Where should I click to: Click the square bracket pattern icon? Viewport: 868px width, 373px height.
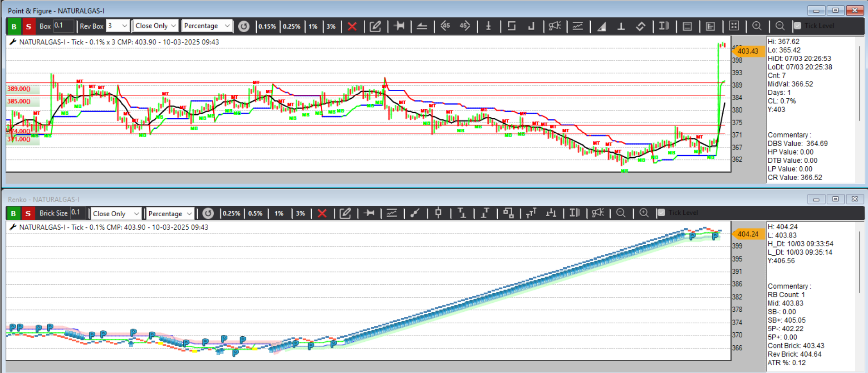pos(511,26)
